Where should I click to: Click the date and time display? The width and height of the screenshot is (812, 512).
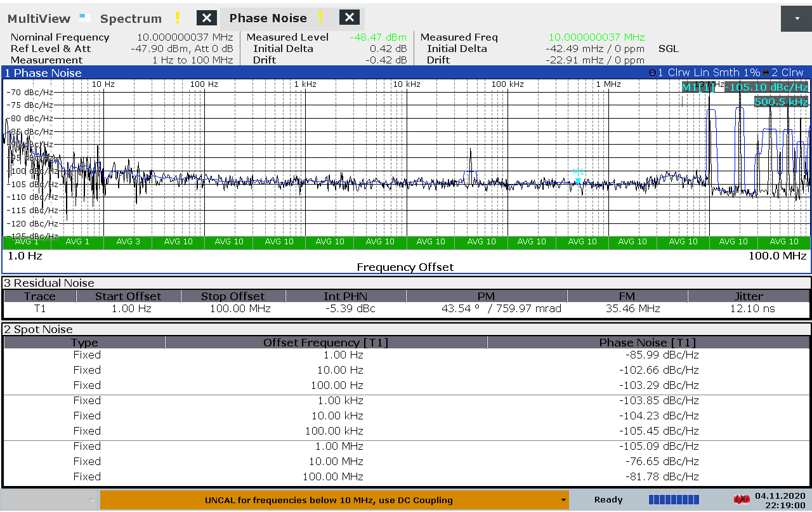coord(780,500)
